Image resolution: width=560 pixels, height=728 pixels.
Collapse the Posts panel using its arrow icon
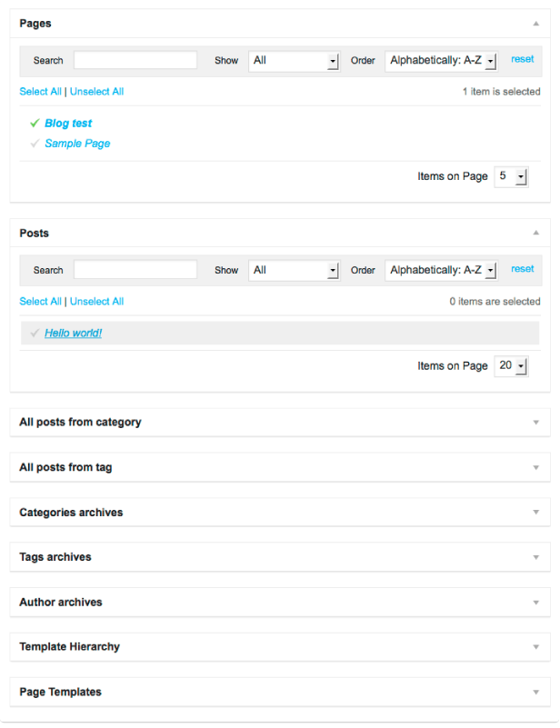click(535, 233)
